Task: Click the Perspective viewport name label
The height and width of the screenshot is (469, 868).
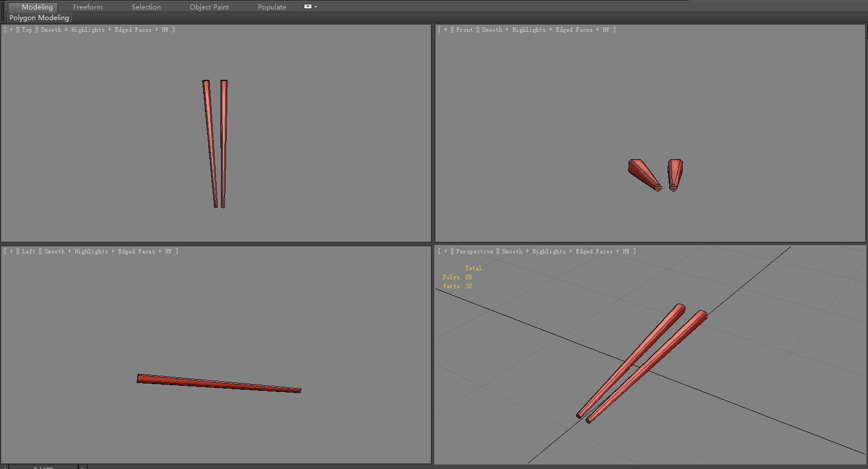Action: coord(474,251)
